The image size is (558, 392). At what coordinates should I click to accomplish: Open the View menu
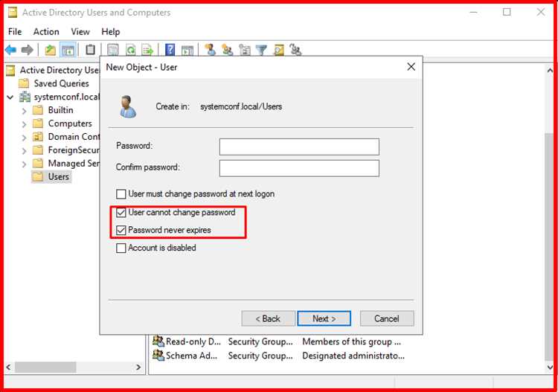point(80,32)
